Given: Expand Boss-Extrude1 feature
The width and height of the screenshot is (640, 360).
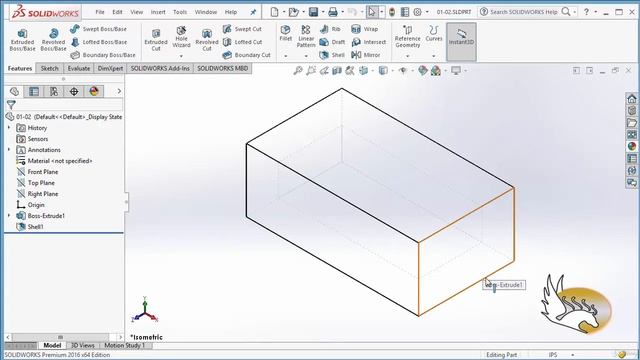Looking at the screenshot, I should pos(9,216).
